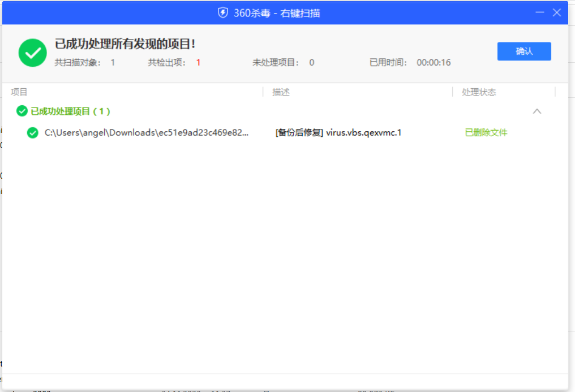Click the 处理状态 column header
The image size is (575, 392).
pyautogui.click(x=479, y=92)
